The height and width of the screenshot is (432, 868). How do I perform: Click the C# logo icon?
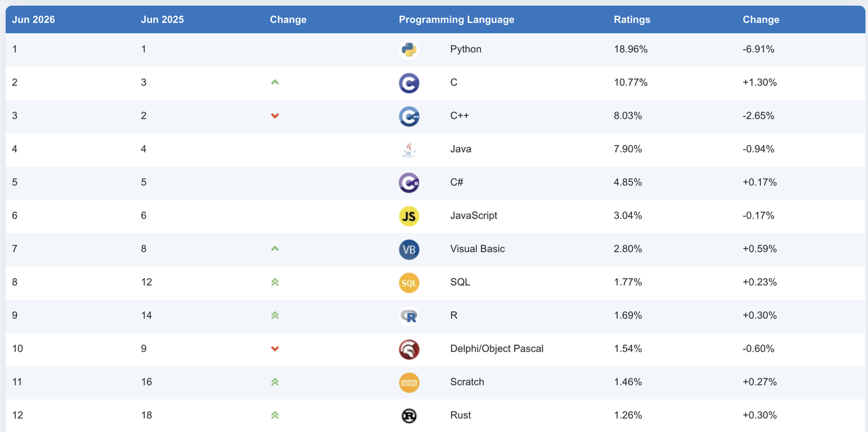(409, 182)
